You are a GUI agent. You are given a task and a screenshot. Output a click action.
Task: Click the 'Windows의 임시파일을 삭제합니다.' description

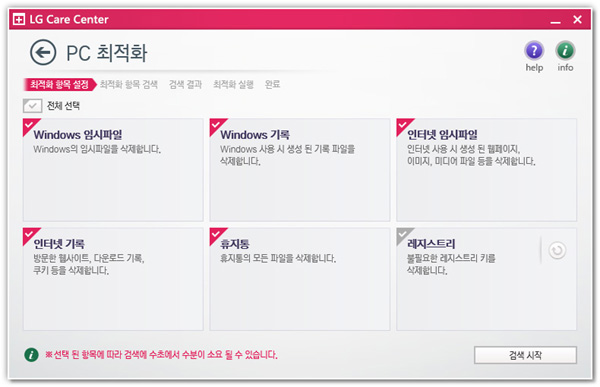97,149
